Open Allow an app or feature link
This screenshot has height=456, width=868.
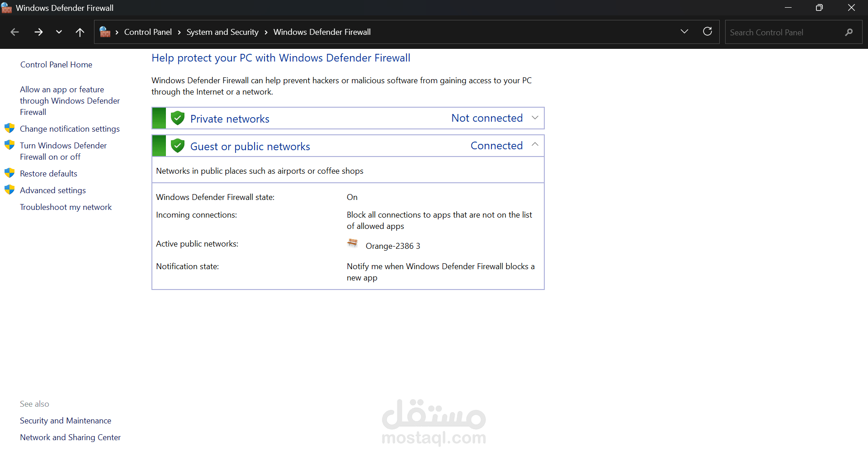pyautogui.click(x=70, y=100)
